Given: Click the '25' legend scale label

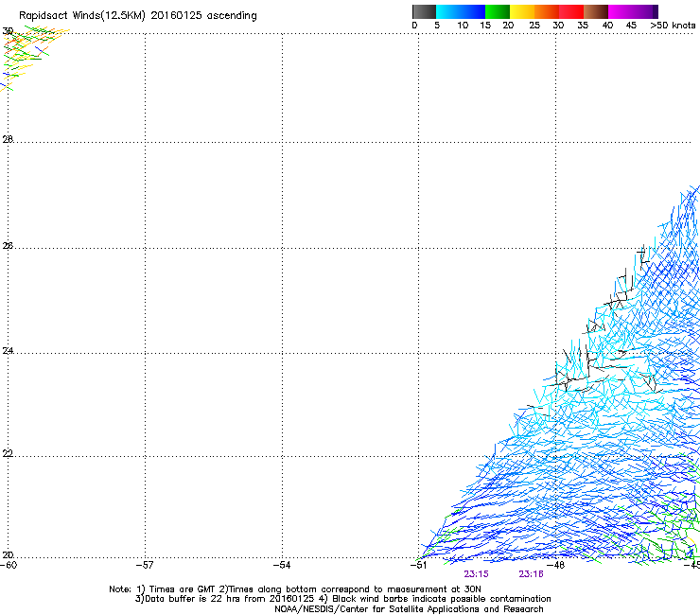Looking at the screenshot, I should coord(534,26).
